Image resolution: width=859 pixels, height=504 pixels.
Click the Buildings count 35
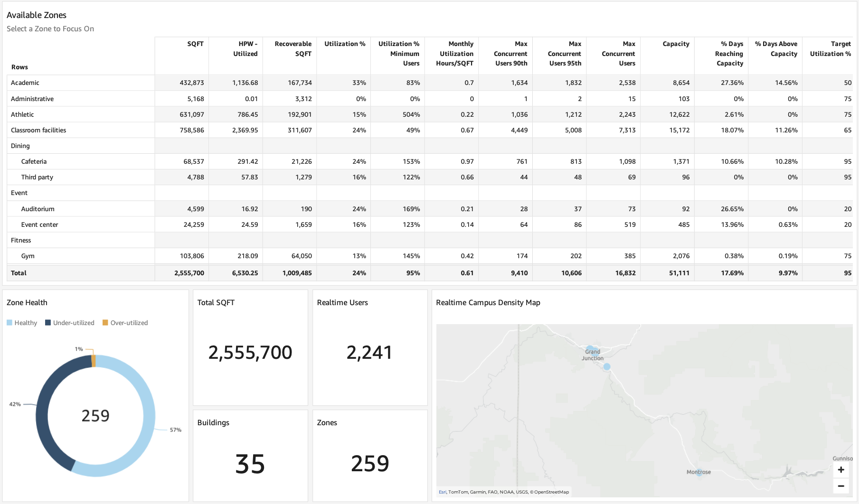click(250, 464)
